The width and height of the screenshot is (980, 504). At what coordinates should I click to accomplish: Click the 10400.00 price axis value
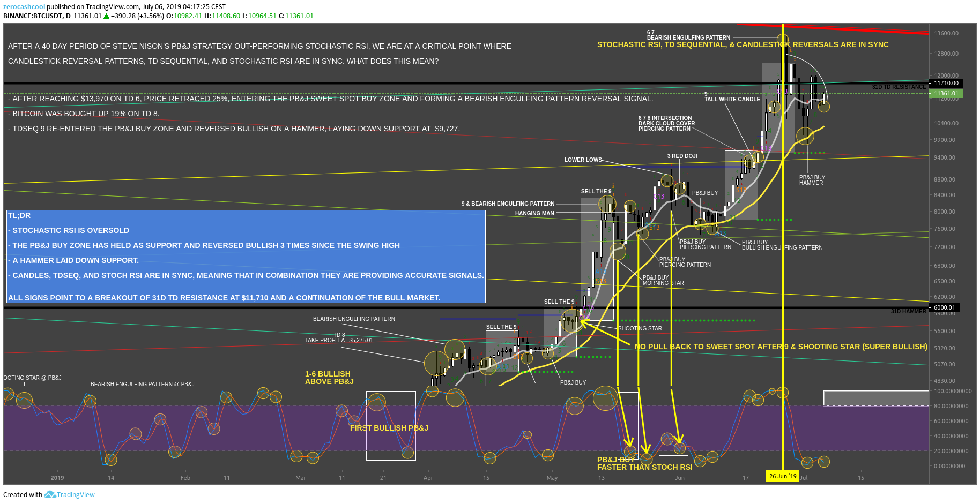[x=946, y=123]
